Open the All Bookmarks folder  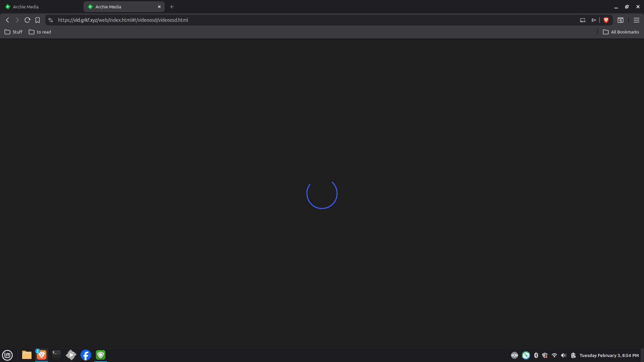(621, 32)
